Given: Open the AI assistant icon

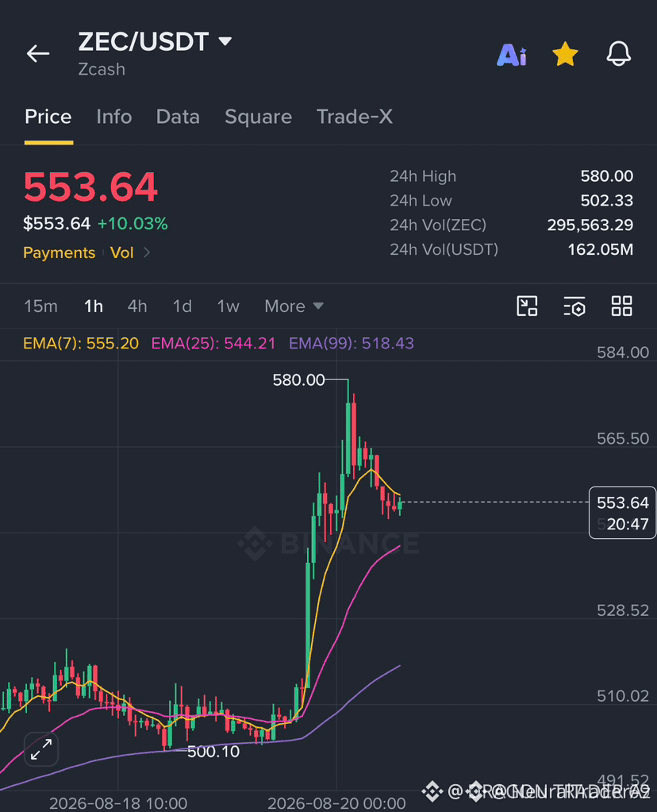Looking at the screenshot, I should (x=512, y=55).
